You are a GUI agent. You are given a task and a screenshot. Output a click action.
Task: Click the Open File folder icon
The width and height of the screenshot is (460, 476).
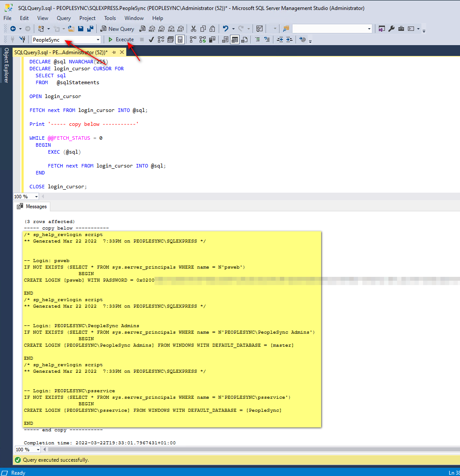[71, 29]
